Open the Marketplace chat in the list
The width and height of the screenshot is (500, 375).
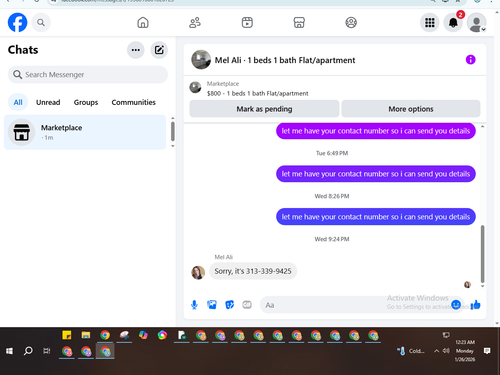[x=85, y=132]
